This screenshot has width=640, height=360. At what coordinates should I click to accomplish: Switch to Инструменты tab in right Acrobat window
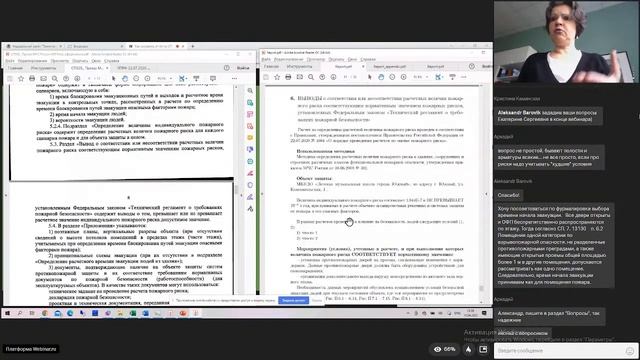(299, 67)
